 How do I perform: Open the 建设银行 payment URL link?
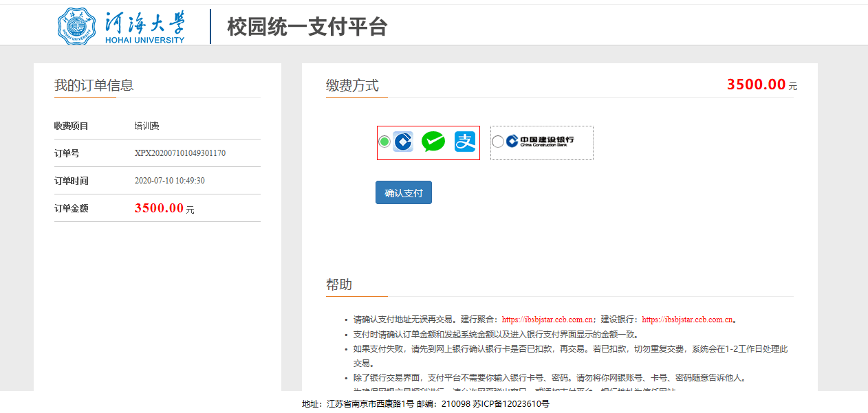coord(688,320)
